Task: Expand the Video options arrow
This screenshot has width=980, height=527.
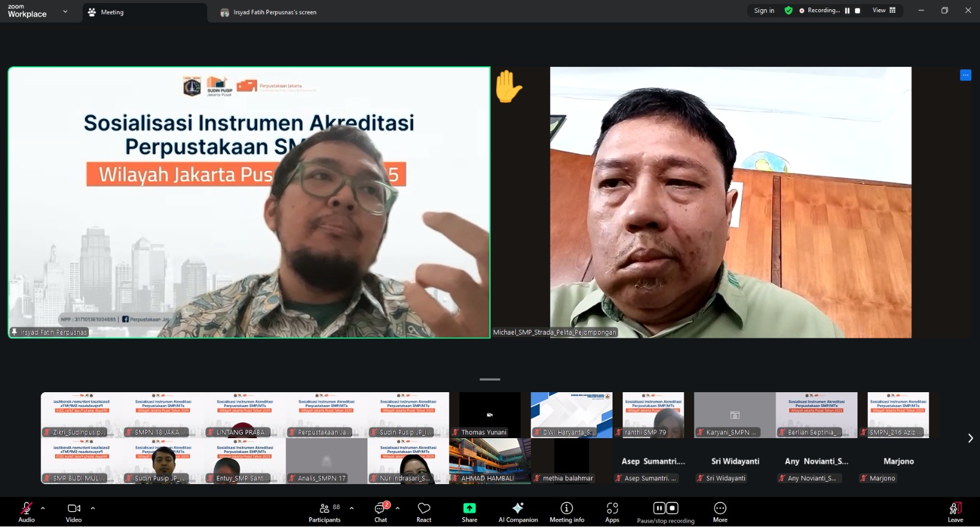Action: [92, 508]
